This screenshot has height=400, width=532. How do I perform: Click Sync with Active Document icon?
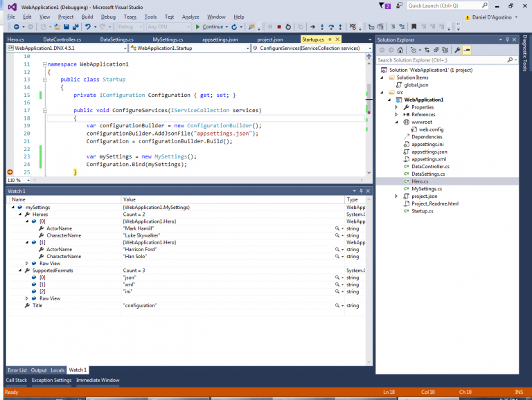point(427,50)
